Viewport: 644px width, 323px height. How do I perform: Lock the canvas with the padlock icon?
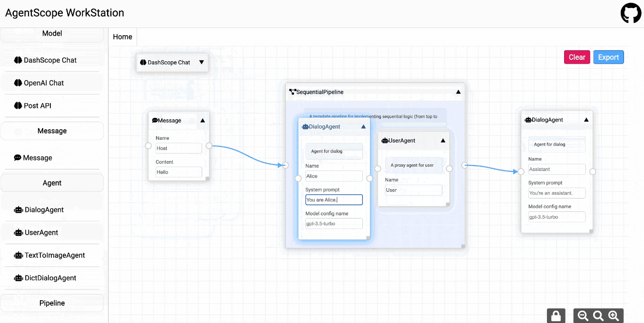click(556, 316)
